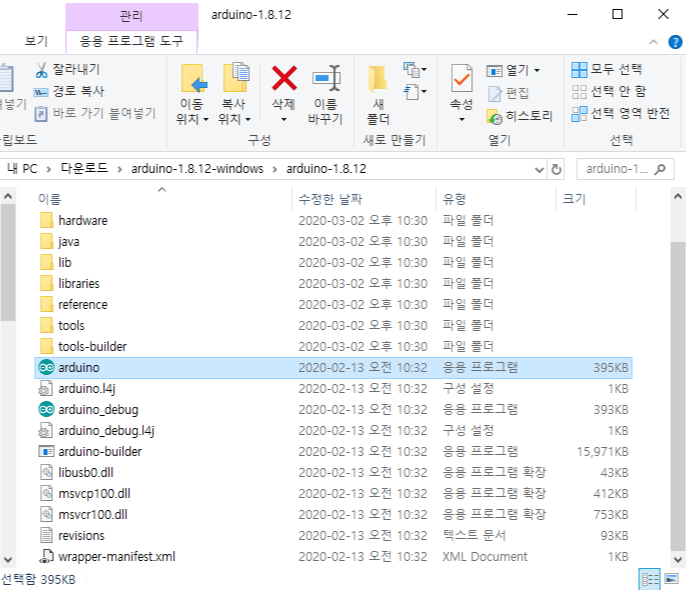This screenshot has width=686, height=590.
Task: Click Copy path (경로 복사) icon
Action: 41,92
